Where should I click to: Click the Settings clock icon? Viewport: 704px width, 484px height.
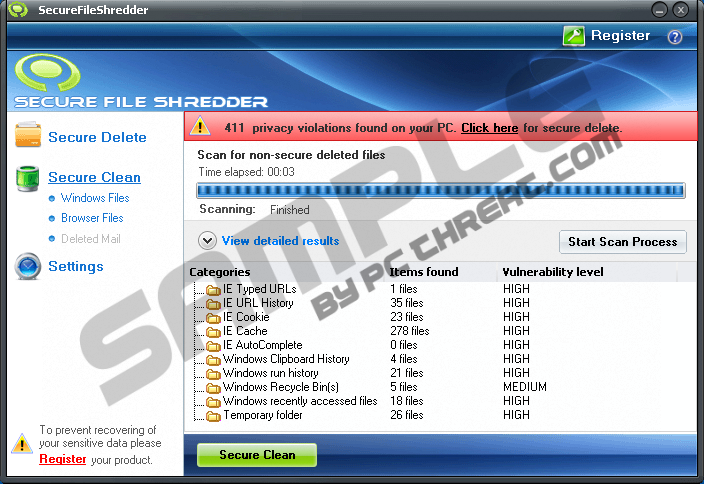[28, 266]
